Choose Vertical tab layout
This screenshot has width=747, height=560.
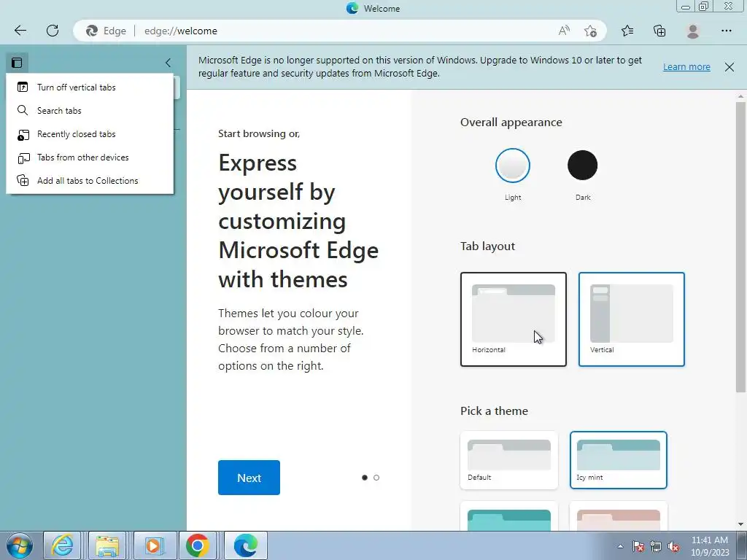[x=631, y=319]
